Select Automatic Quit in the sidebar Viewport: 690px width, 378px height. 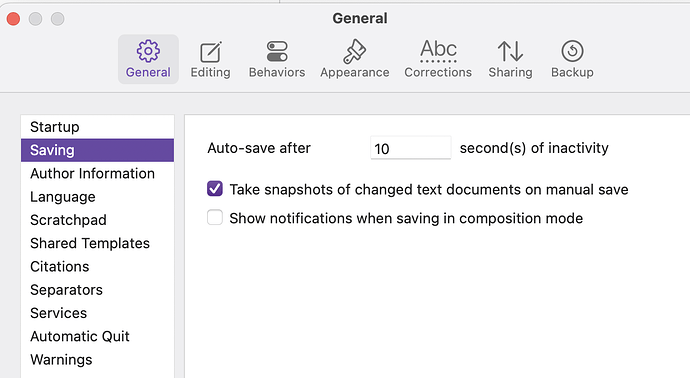pos(97,336)
